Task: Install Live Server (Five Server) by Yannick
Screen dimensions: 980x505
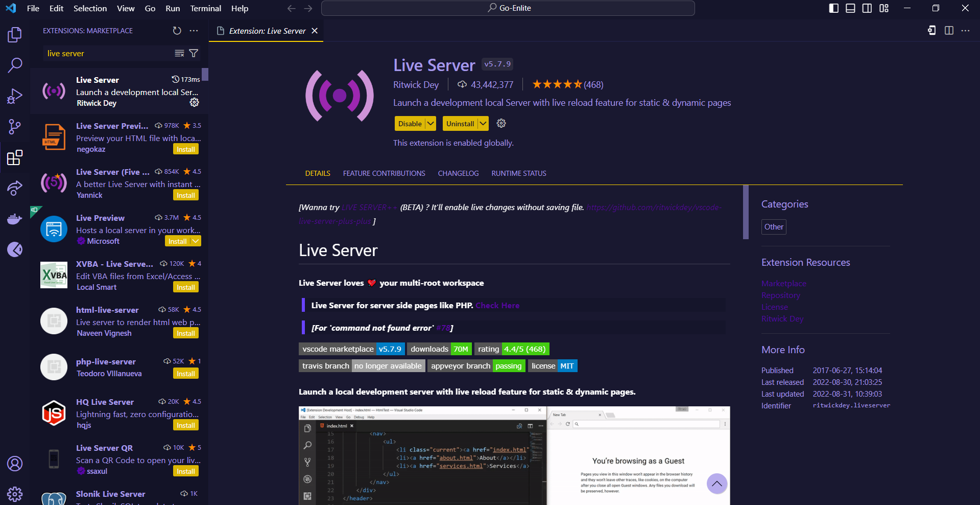Action: pos(186,195)
